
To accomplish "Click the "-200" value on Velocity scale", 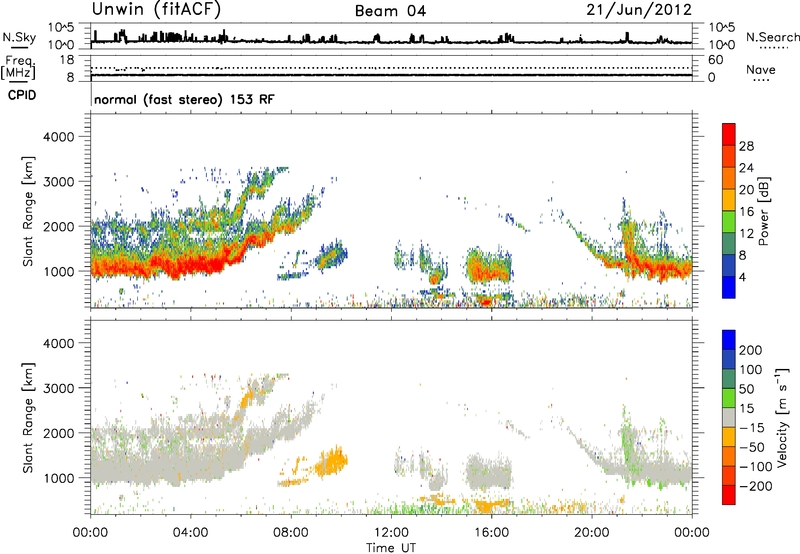I will coord(756,486).
